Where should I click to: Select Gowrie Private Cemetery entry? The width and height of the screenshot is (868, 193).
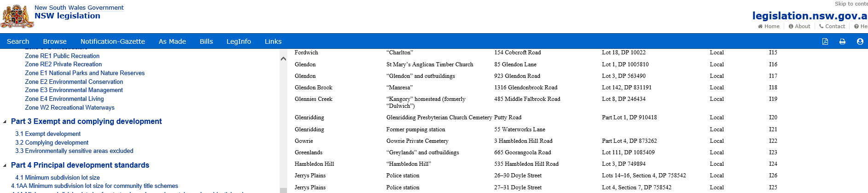[x=417, y=141]
